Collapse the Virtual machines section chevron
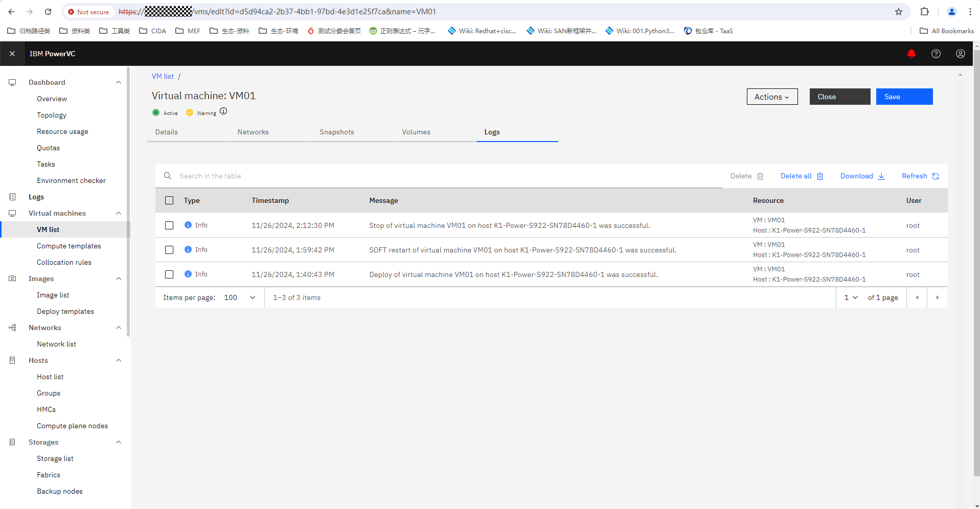The height and width of the screenshot is (509, 980). point(119,213)
